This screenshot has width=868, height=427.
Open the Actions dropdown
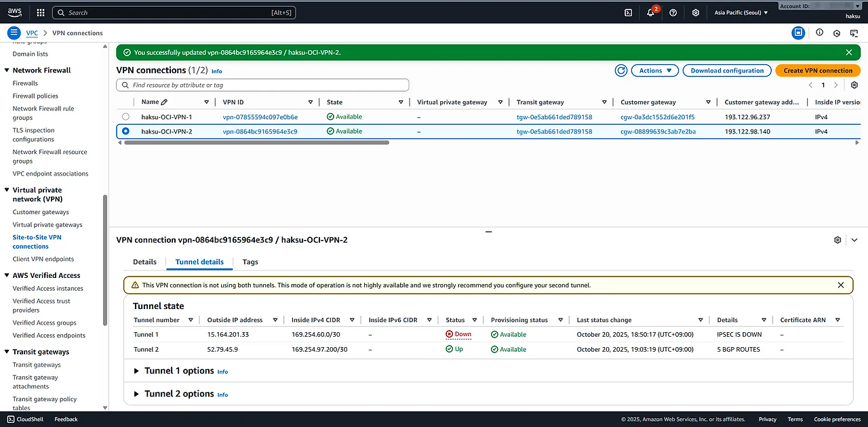click(654, 70)
